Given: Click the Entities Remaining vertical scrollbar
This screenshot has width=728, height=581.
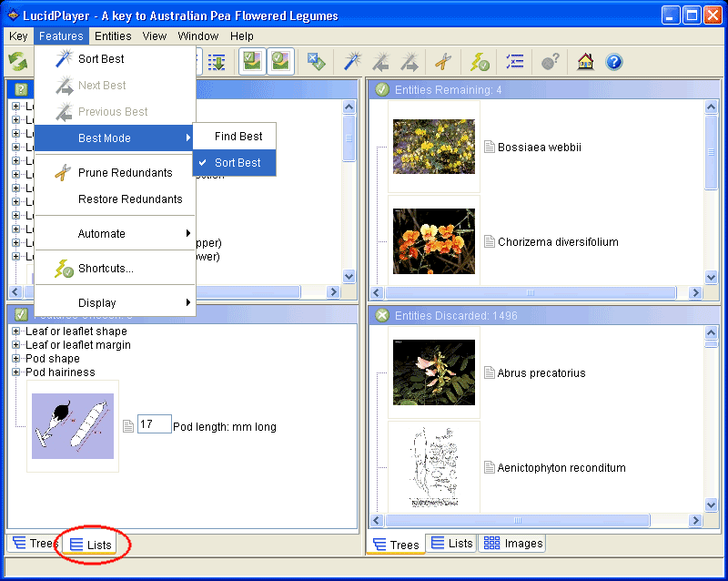Looking at the screenshot, I should click(x=712, y=191).
